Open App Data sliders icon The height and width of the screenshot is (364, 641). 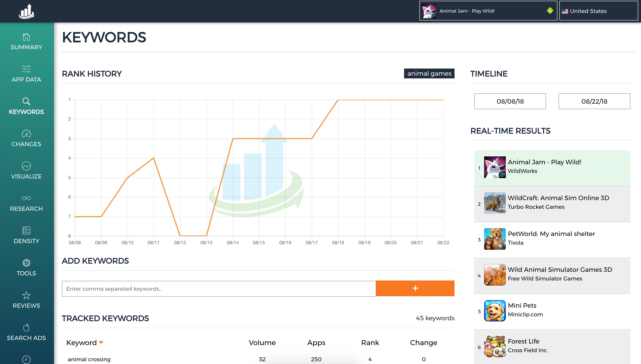[26, 69]
